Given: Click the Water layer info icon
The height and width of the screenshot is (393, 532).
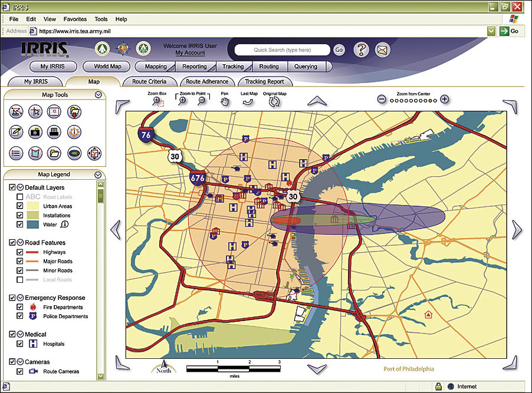Looking at the screenshot, I should (64, 224).
